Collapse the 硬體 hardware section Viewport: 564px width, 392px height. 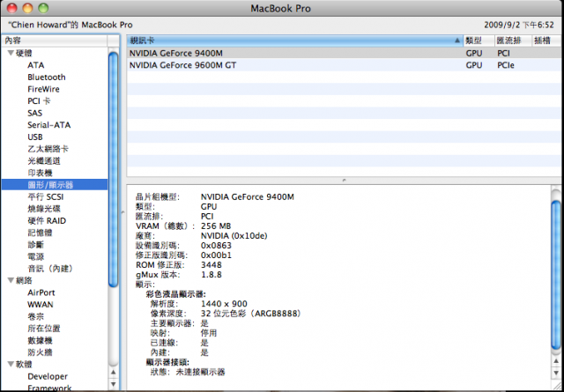[11, 53]
